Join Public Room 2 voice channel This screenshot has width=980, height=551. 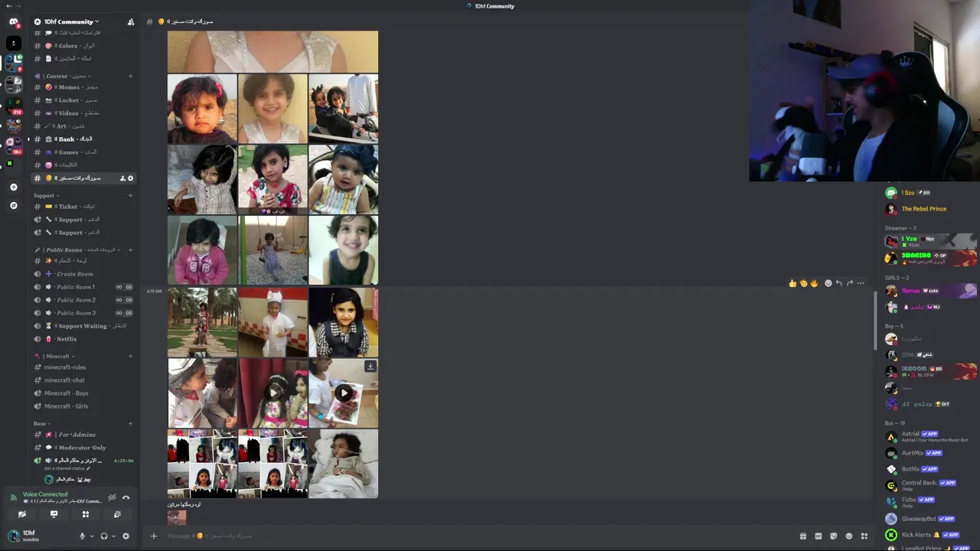click(x=83, y=300)
